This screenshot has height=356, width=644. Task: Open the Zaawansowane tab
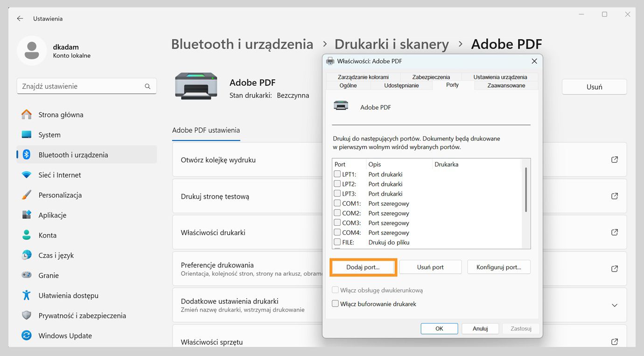pyautogui.click(x=506, y=85)
